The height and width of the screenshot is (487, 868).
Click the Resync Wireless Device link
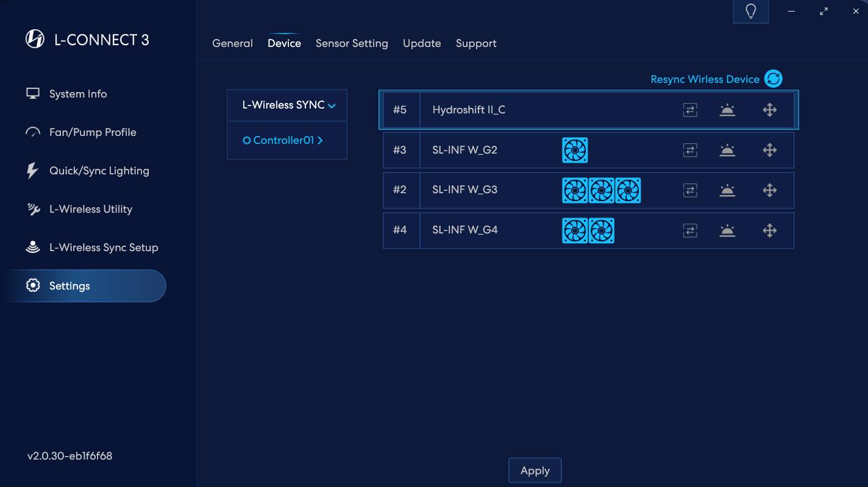click(x=705, y=79)
